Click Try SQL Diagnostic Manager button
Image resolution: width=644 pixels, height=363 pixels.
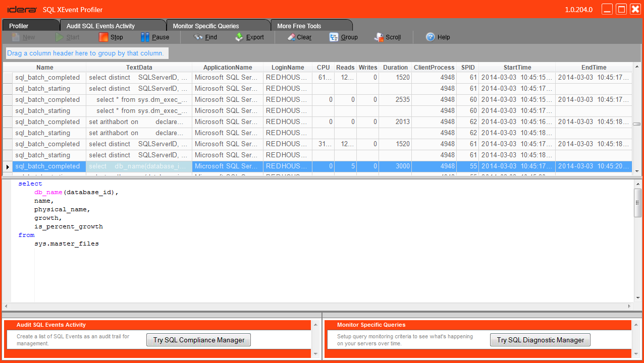click(540, 340)
